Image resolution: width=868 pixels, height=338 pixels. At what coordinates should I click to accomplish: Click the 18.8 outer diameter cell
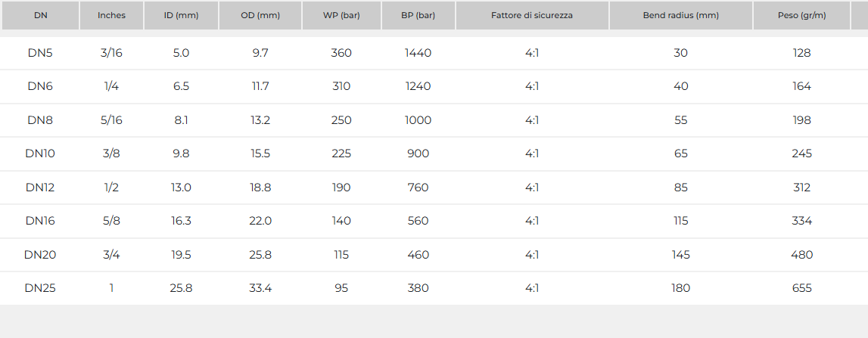coord(260,188)
